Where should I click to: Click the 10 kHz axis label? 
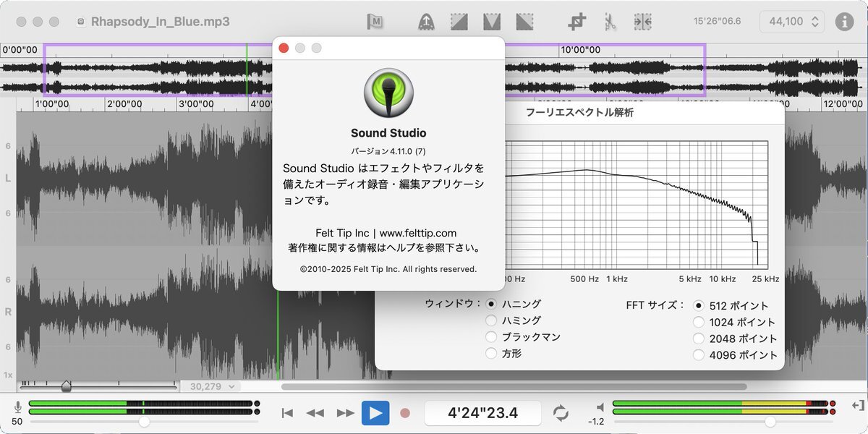tap(723, 278)
